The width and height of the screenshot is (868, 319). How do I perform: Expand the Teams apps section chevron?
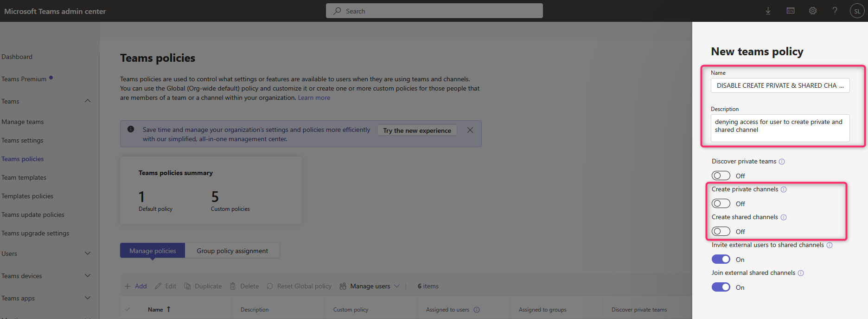point(88,298)
